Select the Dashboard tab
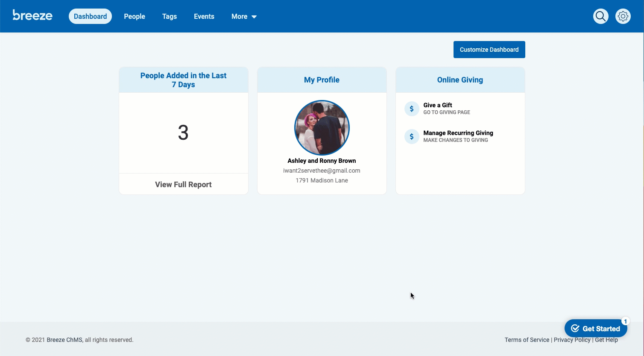This screenshot has height=356, width=644. [x=90, y=16]
